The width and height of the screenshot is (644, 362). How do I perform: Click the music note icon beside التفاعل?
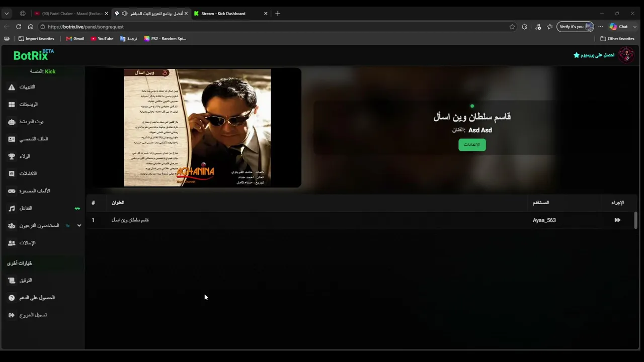[12, 208]
